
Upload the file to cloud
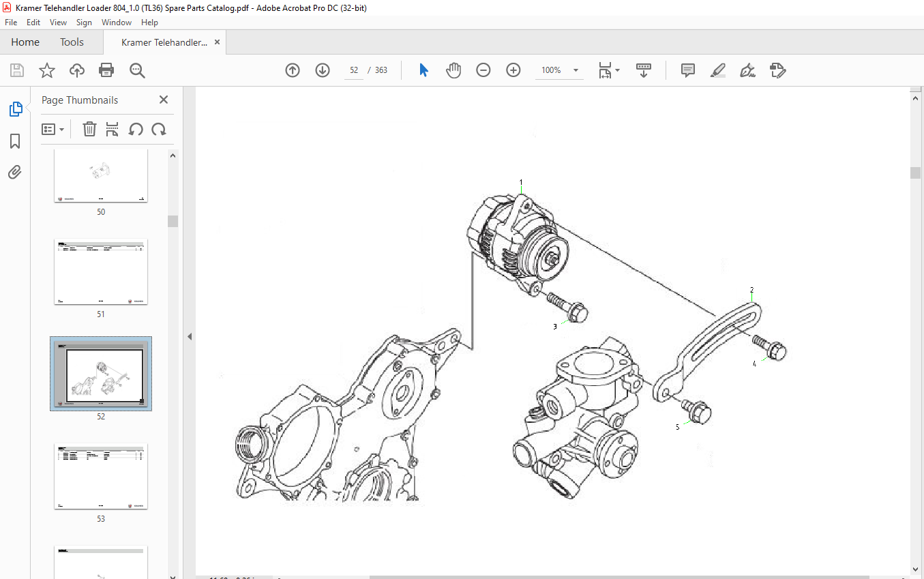[x=77, y=70]
